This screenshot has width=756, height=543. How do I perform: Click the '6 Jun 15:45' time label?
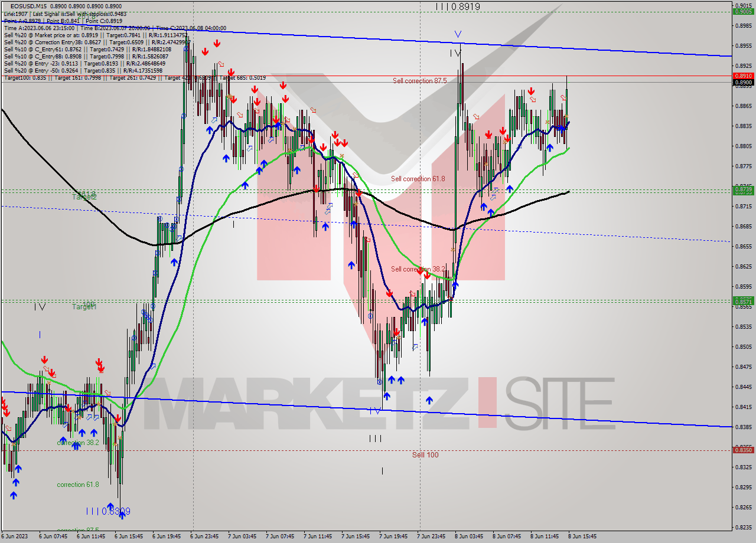tap(128, 537)
